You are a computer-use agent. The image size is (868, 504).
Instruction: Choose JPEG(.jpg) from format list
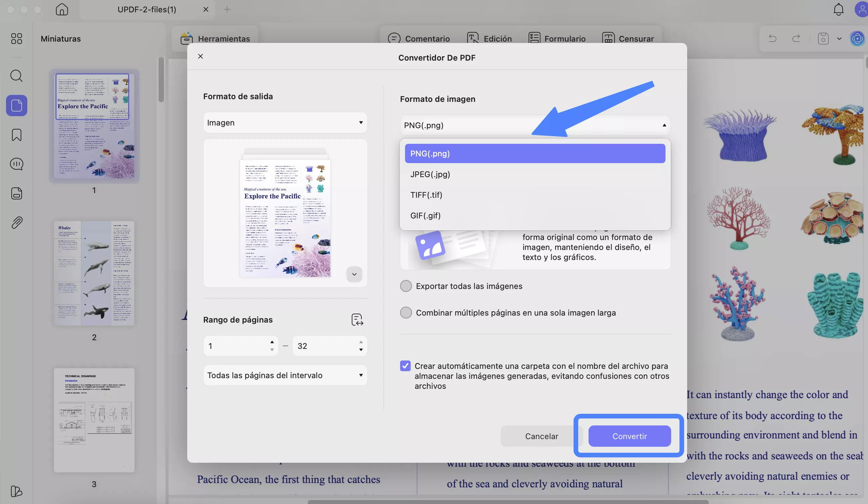(x=430, y=174)
